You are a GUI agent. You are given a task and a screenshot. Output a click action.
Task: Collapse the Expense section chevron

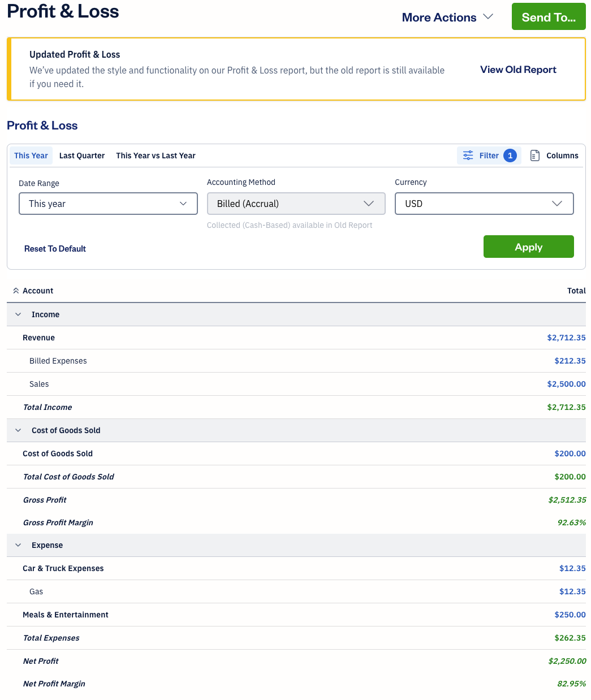coord(18,545)
